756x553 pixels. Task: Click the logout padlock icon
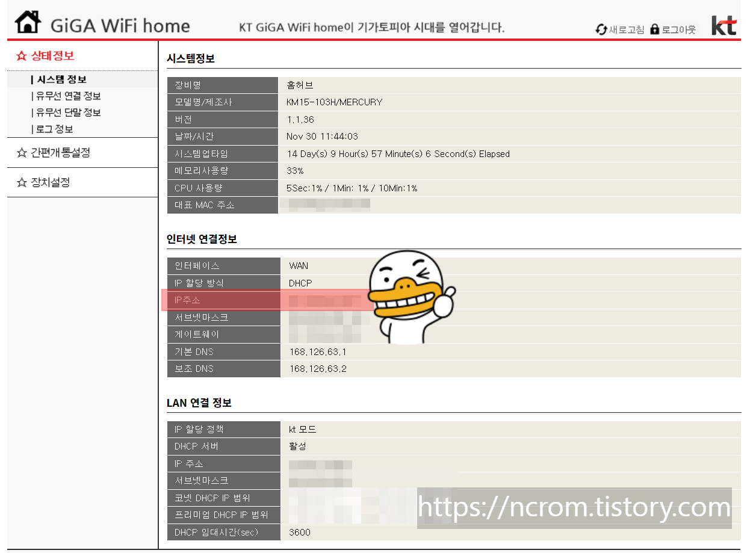(655, 29)
